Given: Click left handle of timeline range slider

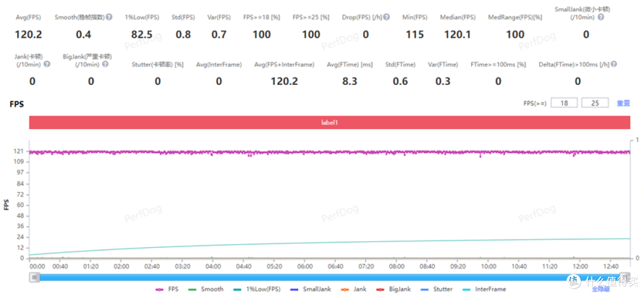Looking at the screenshot, I should coord(35,277).
